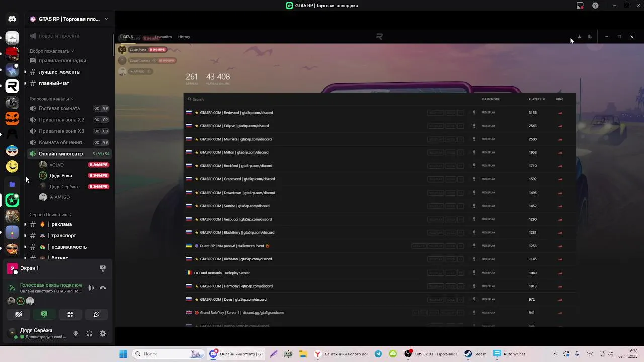Watch VOLVO's live stream

tap(98, 165)
